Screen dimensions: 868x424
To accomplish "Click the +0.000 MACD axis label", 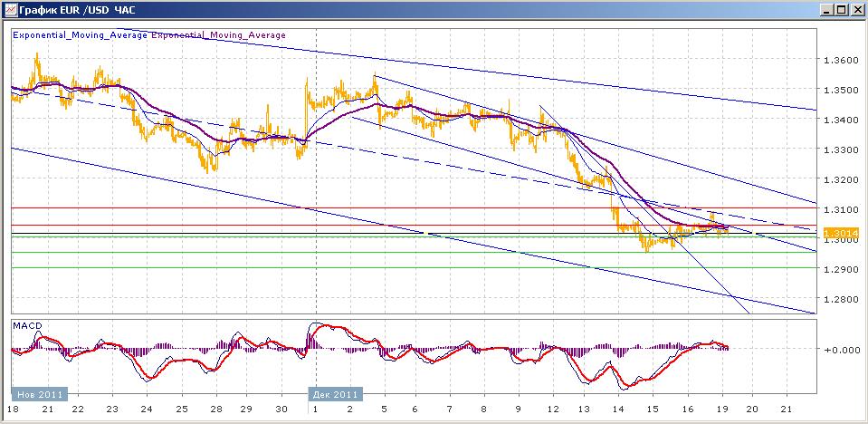I will pos(842,350).
